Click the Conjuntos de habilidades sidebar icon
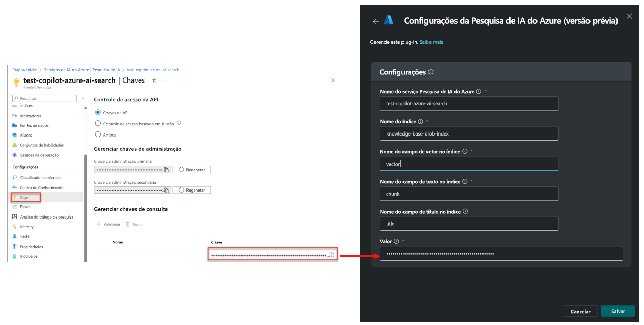 [x=15, y=145]
